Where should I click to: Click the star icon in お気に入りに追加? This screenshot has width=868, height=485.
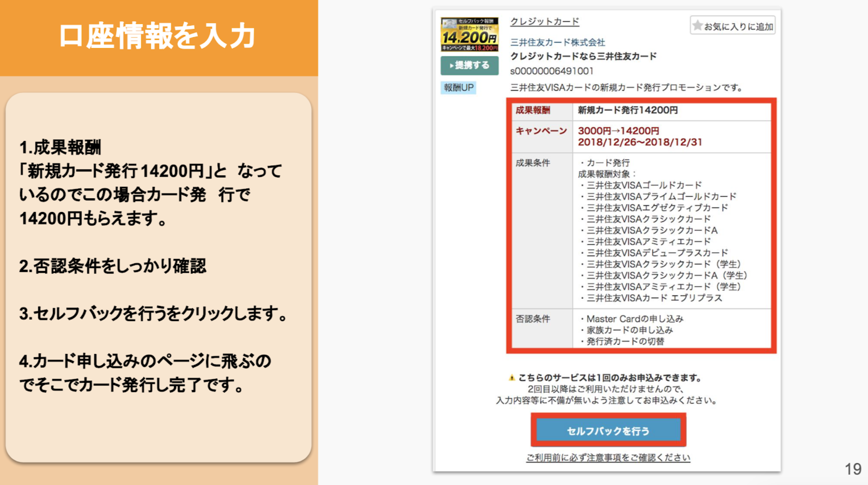pos(697,26)
